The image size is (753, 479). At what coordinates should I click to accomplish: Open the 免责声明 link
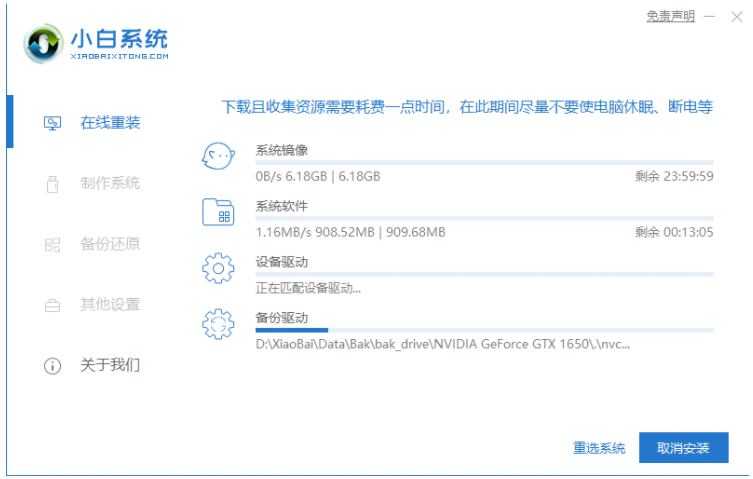[x=670, y=16]
